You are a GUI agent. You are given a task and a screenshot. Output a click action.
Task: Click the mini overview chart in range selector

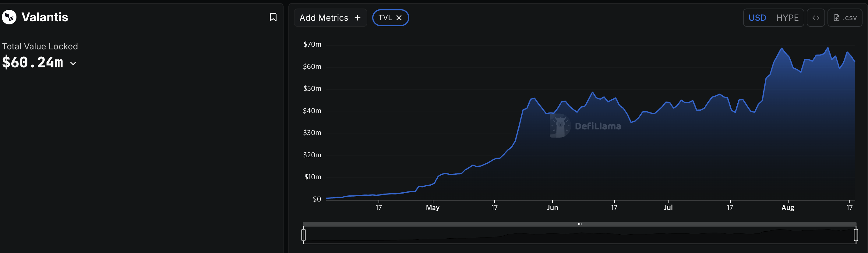click(x=580, y=235)
